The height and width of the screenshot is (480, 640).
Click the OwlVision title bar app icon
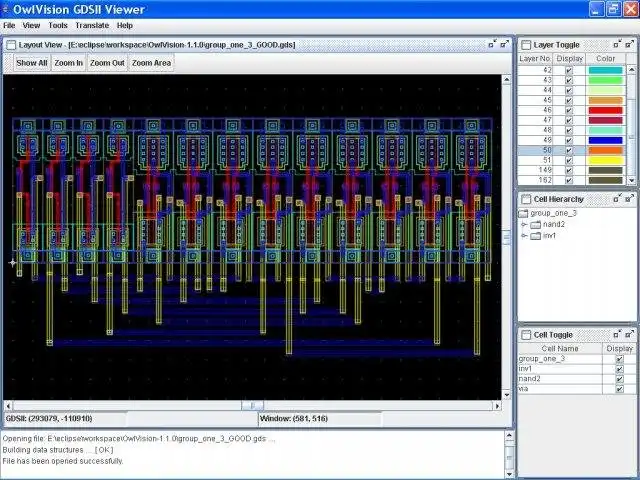(5, 9)
